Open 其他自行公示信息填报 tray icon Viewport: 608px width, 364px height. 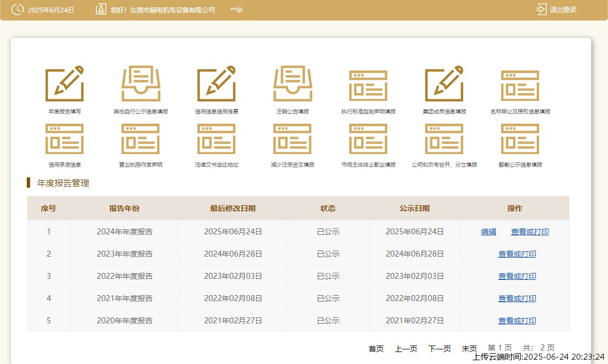tap(141, 84)
